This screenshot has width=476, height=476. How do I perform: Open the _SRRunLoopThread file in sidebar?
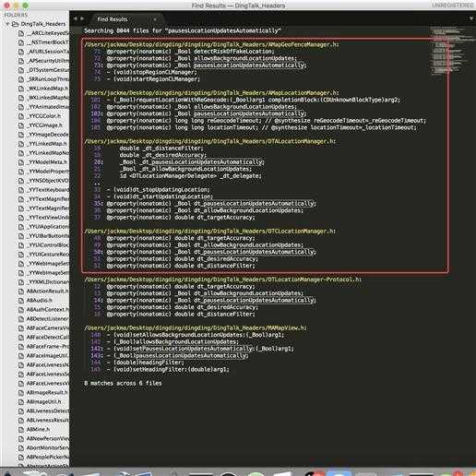pyautogui.click(x=48, y=79)
